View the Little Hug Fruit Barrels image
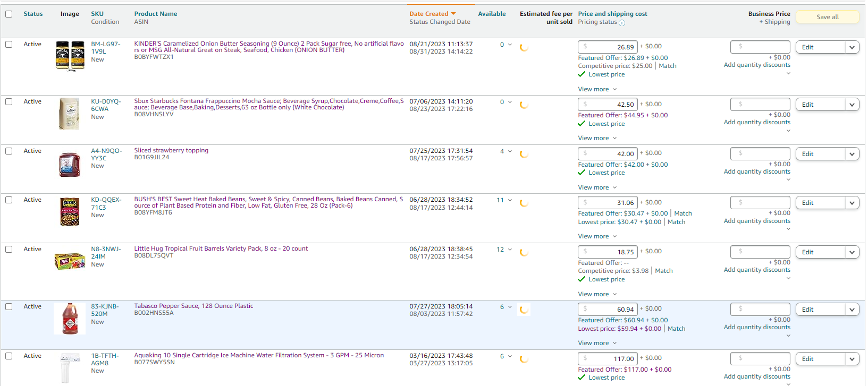The image size is (868, 386). (x=70, y=261)
